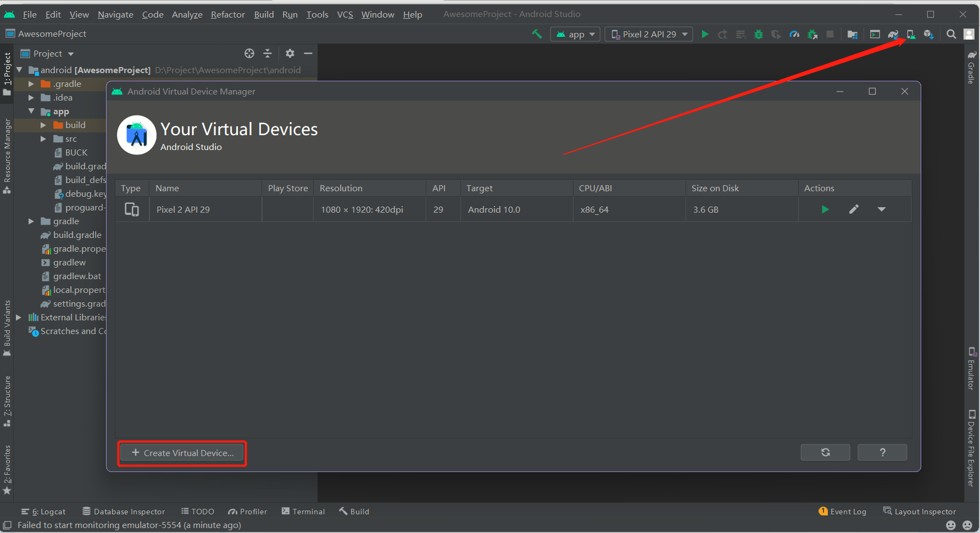This screenshot has height=533, width=980.
Task: Edit the Pixel 2 API 29 device
Action: point(854,209)
